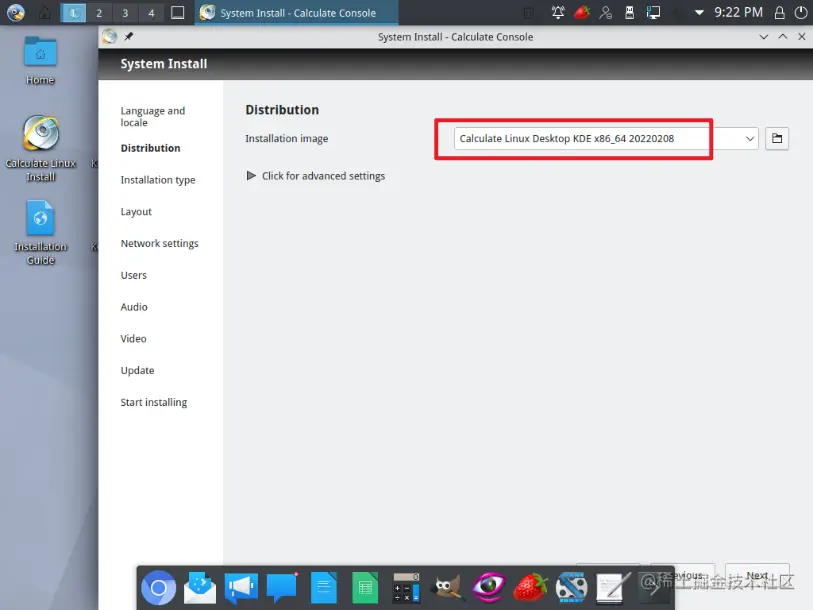
Task: Launch Calculate Linux Install desktop icon
Action: [x=40, y=149]
